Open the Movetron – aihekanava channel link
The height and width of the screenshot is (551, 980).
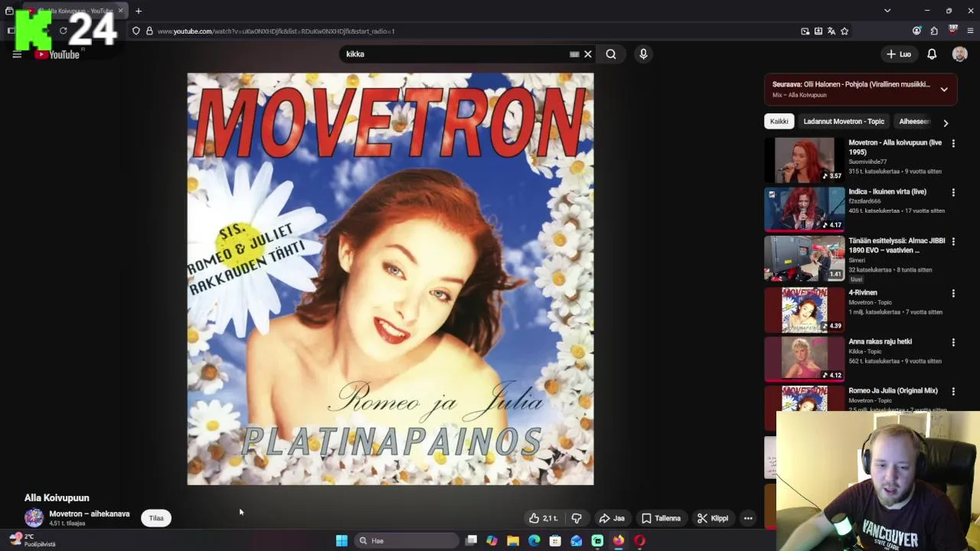(x=90, y=514)
